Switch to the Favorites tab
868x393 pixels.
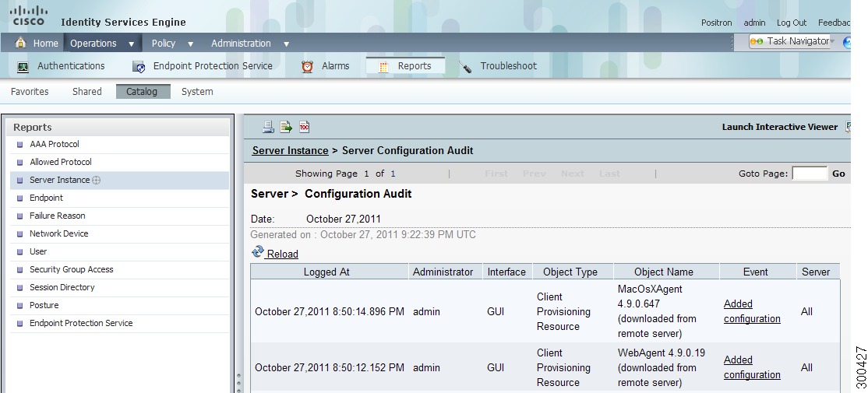(30, 92)
